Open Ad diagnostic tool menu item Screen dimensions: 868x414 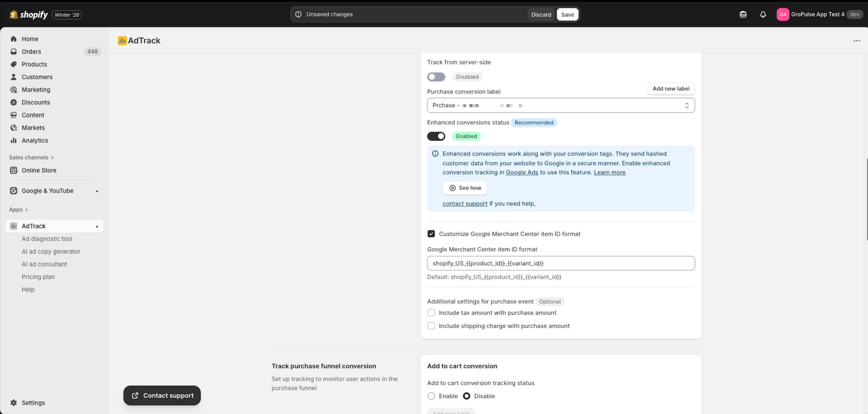click(47, 239)
